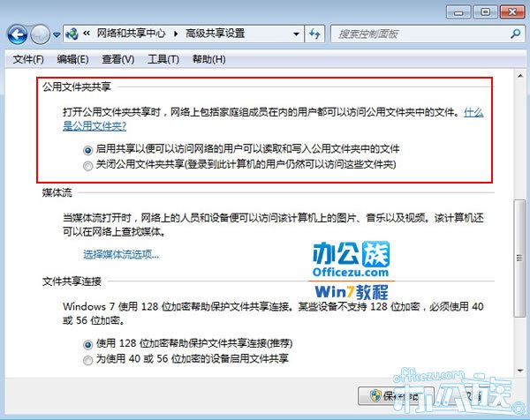This screenshot has height=420, width=530.
Task: Open recent pages dropdown beside forward arrow
Action: coord(57,34)
